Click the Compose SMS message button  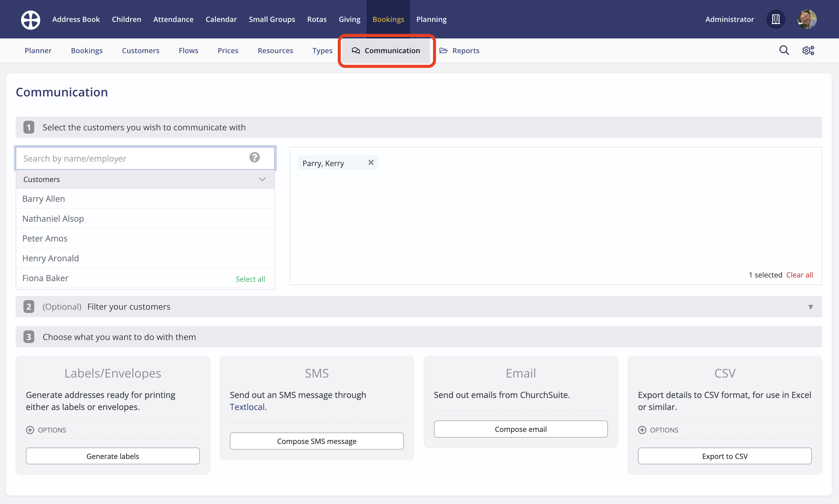pos(316,441)
